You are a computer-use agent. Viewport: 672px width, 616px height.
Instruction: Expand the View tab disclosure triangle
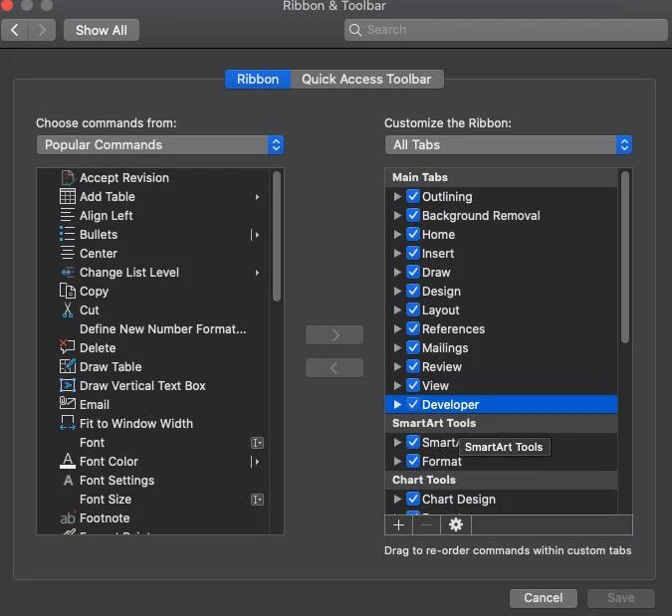click(x=397, y=385)
